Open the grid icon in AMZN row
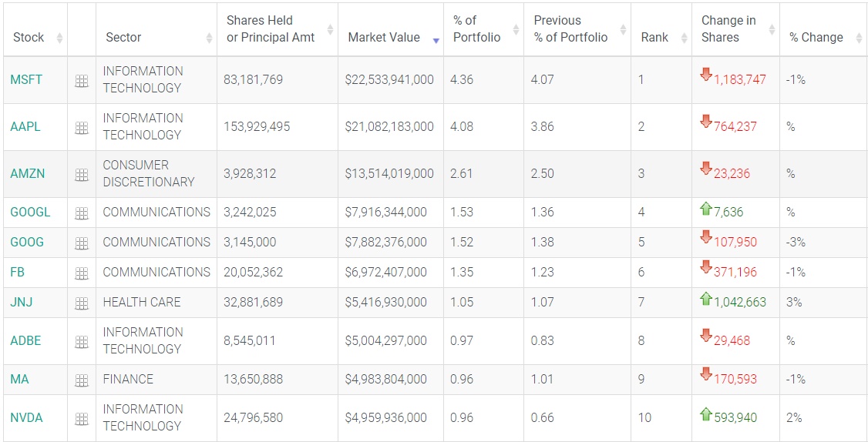 tap(82, 175)
